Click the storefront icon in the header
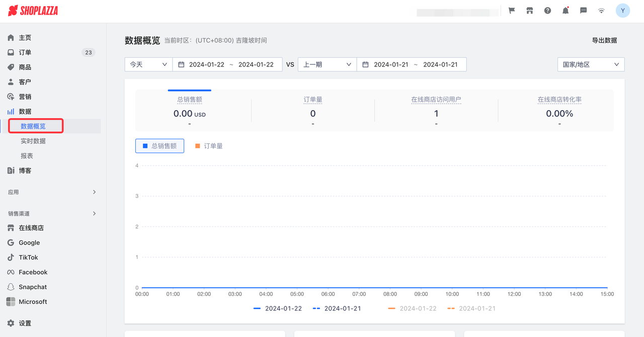This screenshot has width=644, height=337. [529, 10]
